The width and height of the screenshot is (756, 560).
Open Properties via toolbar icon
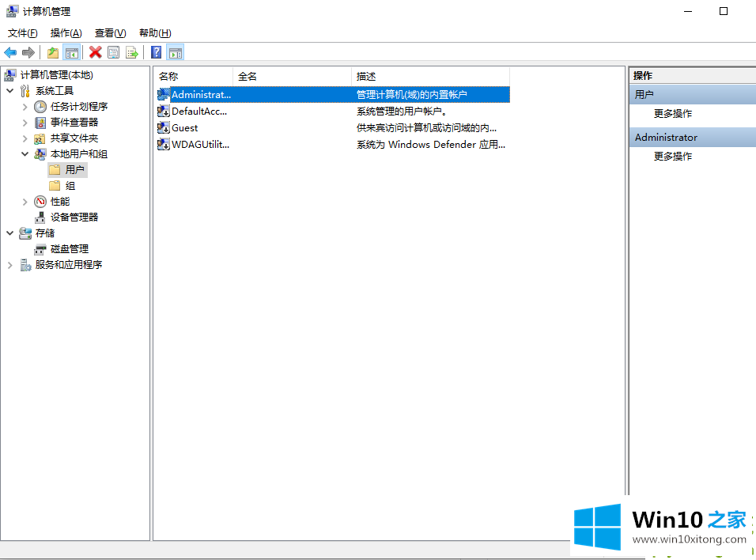(114, 52)
